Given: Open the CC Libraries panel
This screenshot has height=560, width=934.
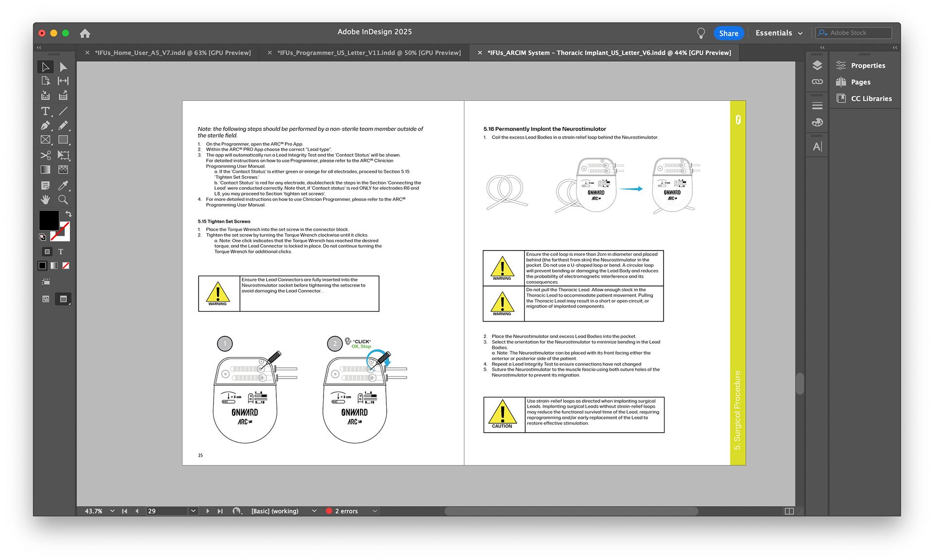Looking at the screenshot, I should point(864,98).
